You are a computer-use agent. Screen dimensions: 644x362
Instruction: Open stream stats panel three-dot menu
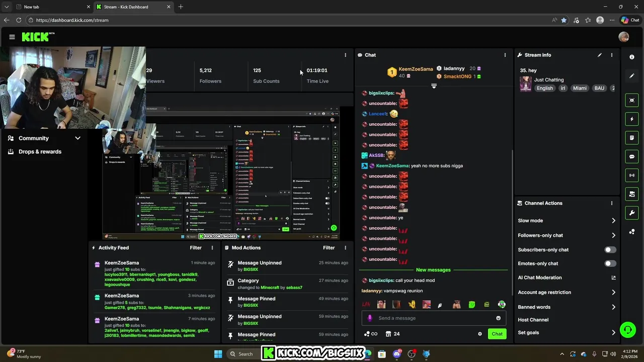(x=345, y=55)
